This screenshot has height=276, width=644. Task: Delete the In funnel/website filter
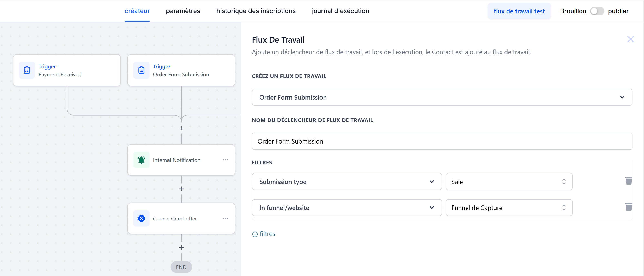628,207
